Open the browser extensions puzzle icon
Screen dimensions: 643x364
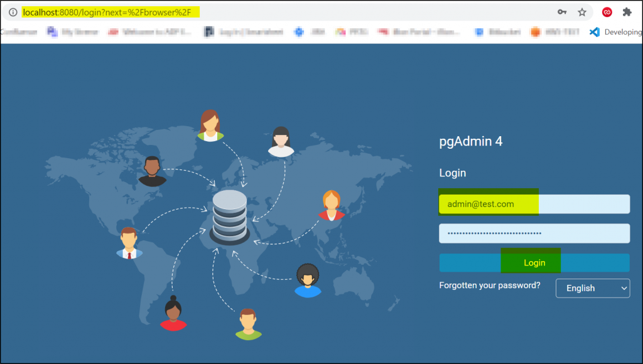tap(627, 12)
